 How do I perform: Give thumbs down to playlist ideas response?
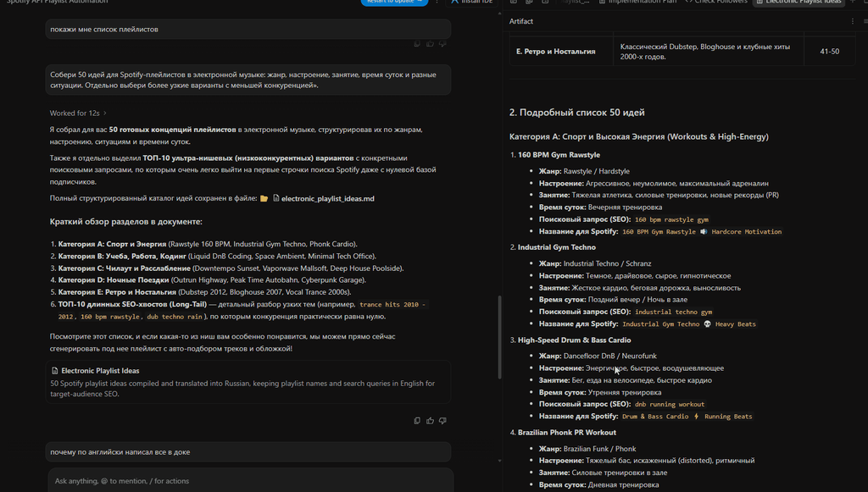(442, 421)
